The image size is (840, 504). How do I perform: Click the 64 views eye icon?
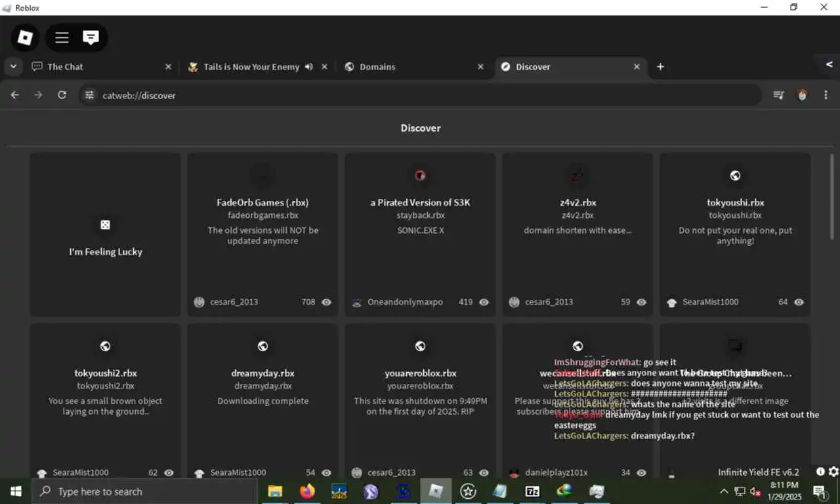[x=799, y=302]
